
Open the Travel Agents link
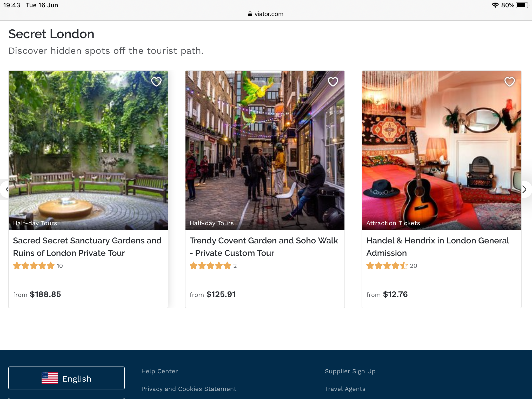click(345, 389)
